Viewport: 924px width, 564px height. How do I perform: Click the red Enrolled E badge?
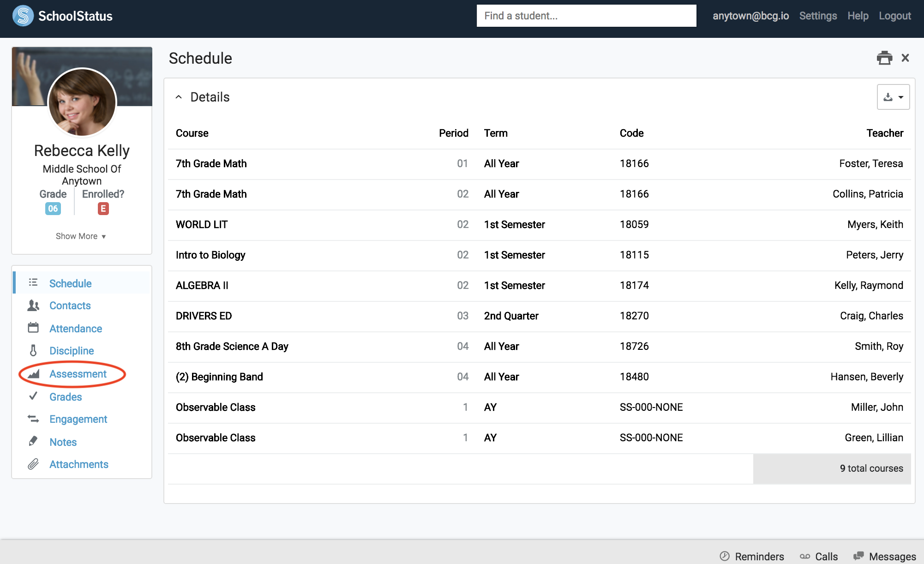tap(103, 209)
